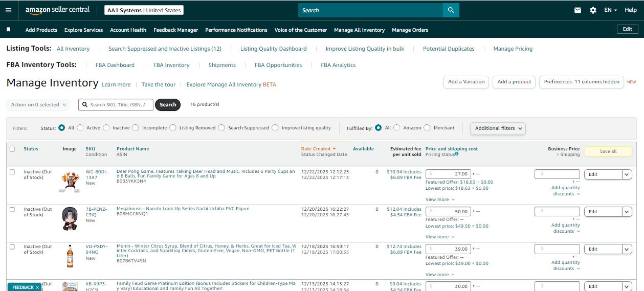The width and height of the screenshot is (644, 291).
Task: Select Fulfilled By Merchant radio
Action: (427, 128)
